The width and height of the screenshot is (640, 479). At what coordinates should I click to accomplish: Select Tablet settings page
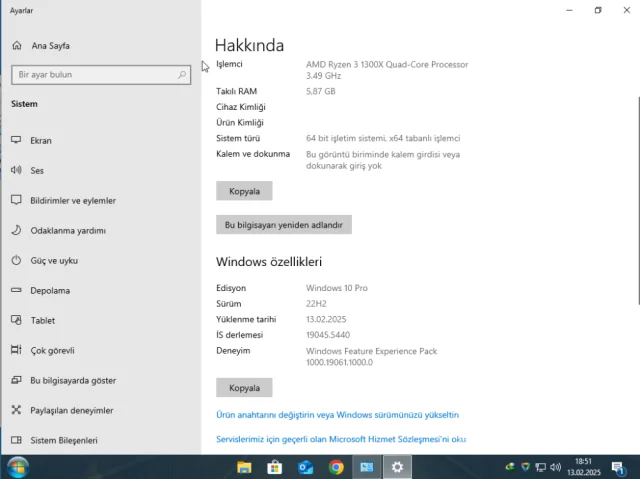(x=42, y=321)
